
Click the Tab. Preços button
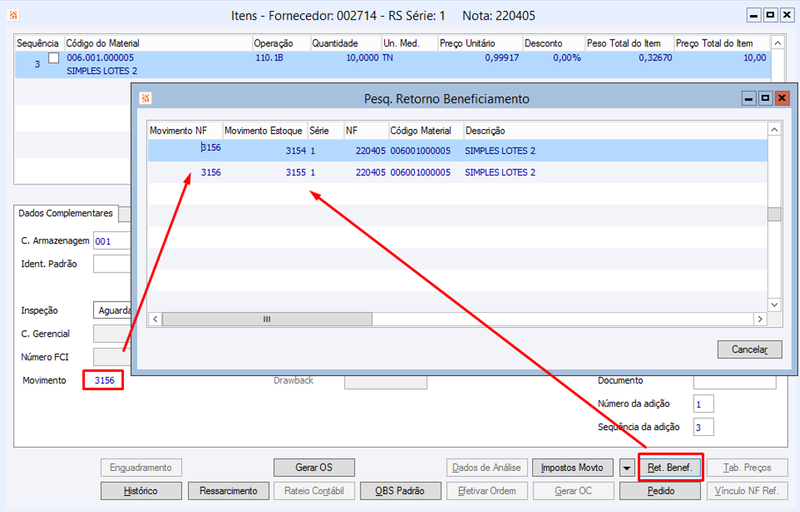tap(747, 468)
